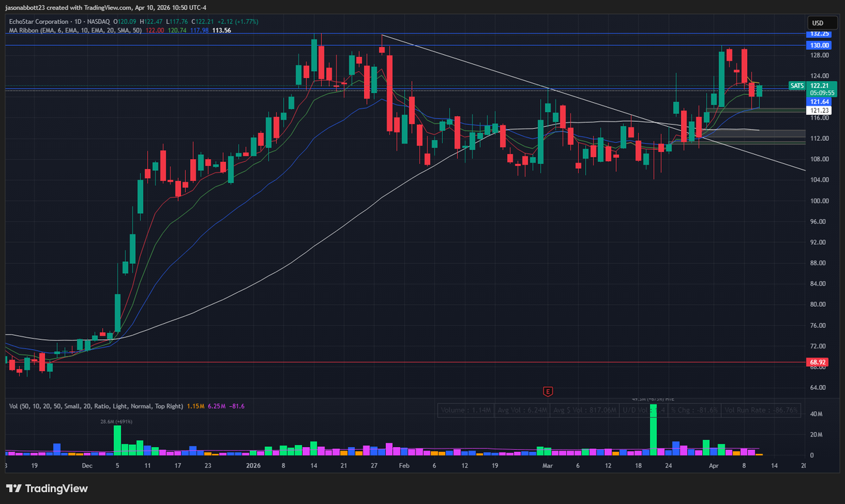Click the 121.64 price label
The width and height of the screenshot is (845, 504).
click(818, 101)
